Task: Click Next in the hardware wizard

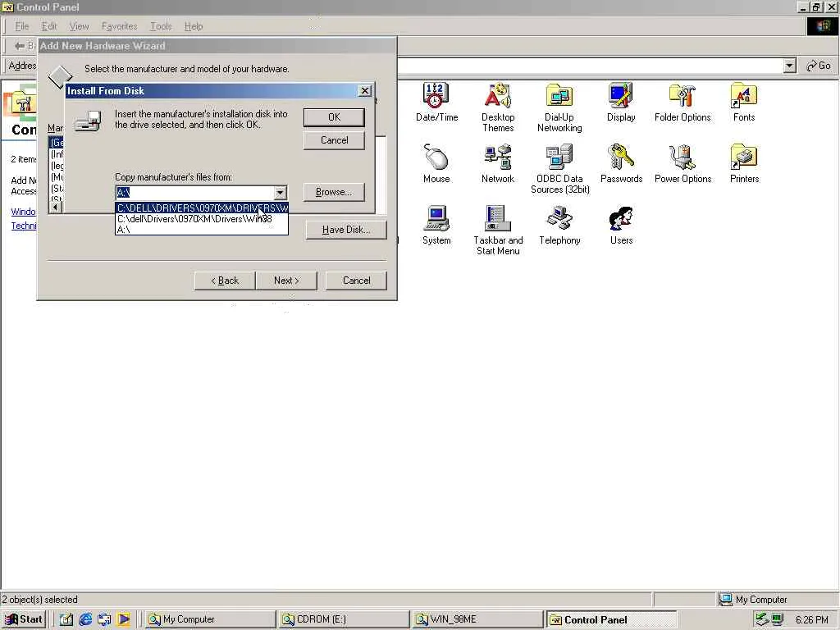Action: pos(286,281)
